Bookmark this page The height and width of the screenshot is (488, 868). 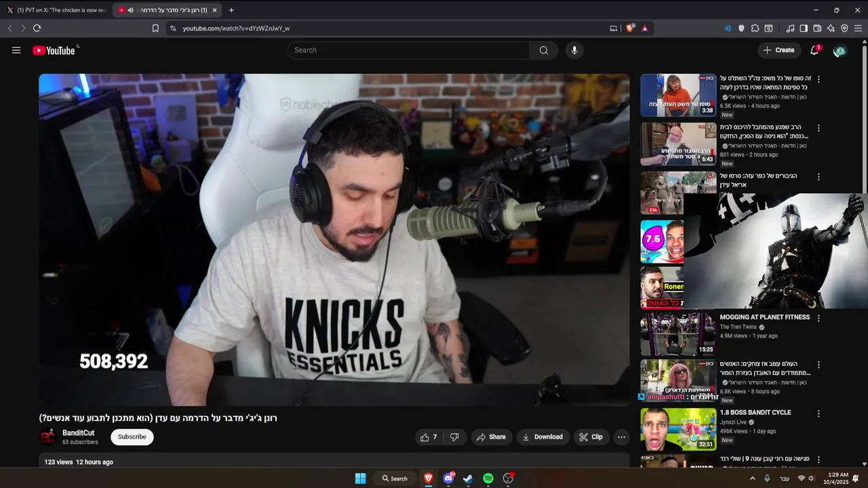[x=155, y=28]
